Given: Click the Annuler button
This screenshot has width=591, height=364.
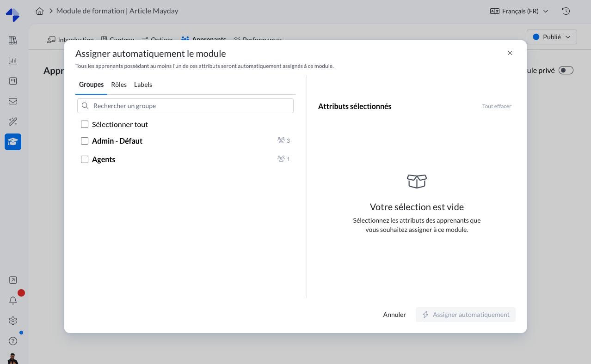Looking at the screenshot, I should click(x=394, y=315).
